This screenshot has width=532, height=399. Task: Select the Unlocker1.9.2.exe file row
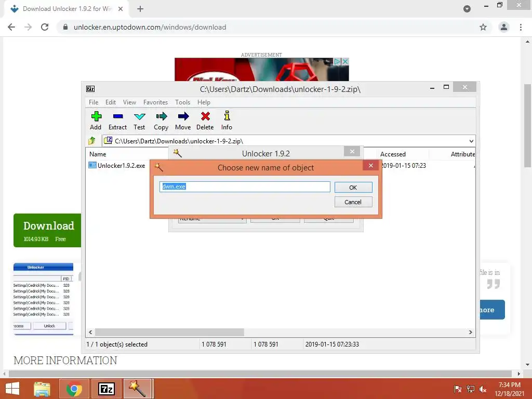[117, 166]
